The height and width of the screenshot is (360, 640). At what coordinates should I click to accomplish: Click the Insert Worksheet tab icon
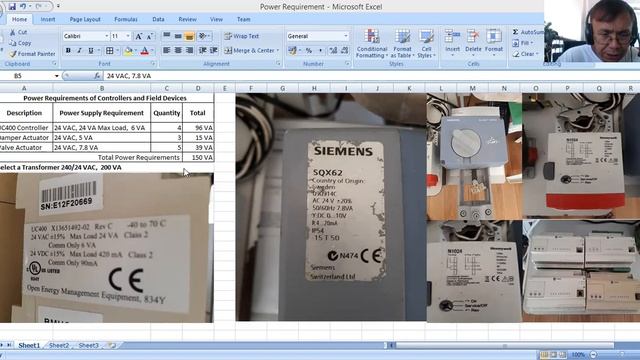pos(111,345)
